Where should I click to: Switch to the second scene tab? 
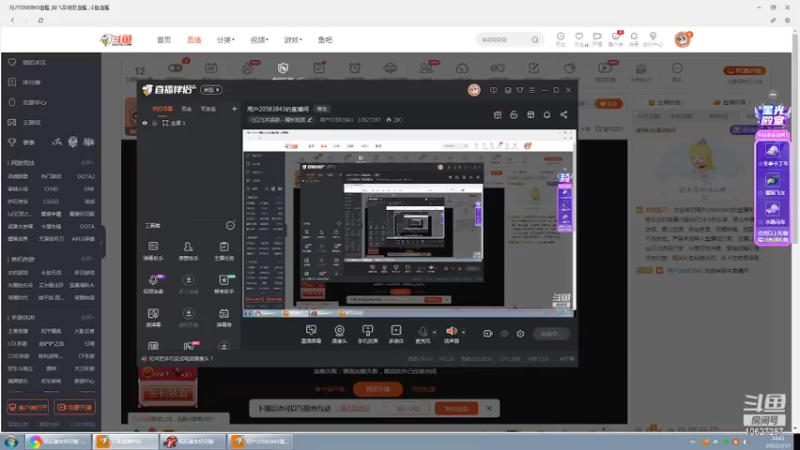click(186, 109)
